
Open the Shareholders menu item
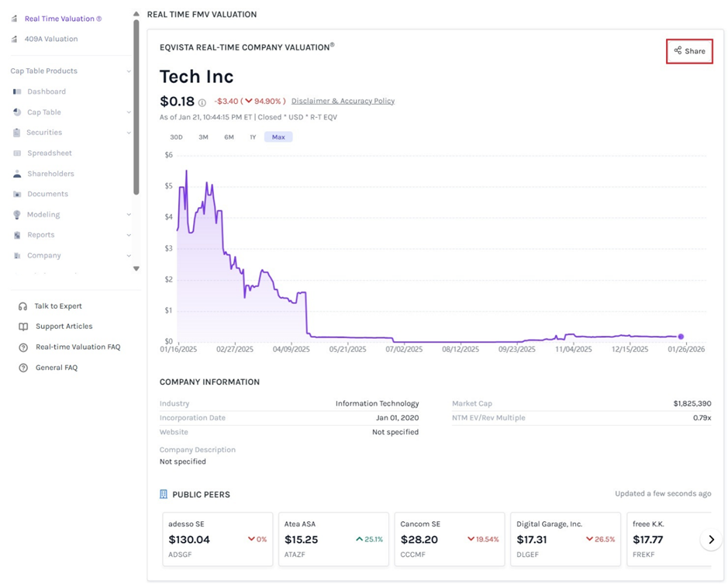tap(50, 173)
